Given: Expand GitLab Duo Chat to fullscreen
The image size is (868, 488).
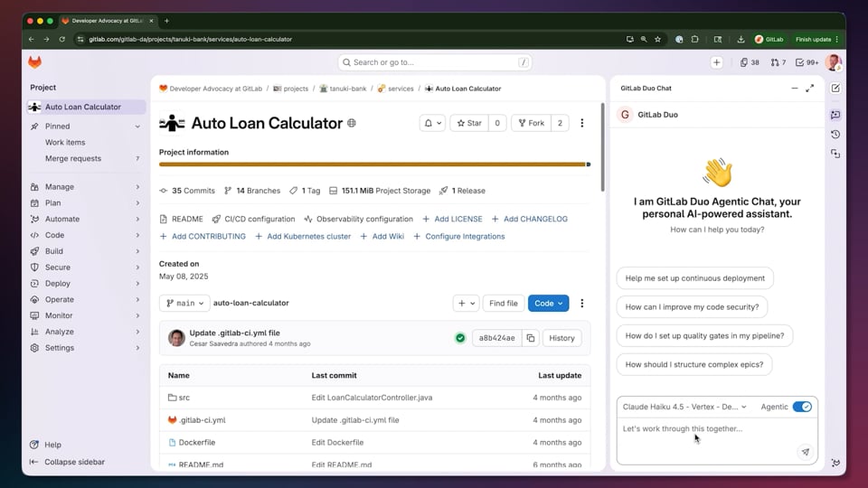Looking at the screenshot, I should (810, 88).
